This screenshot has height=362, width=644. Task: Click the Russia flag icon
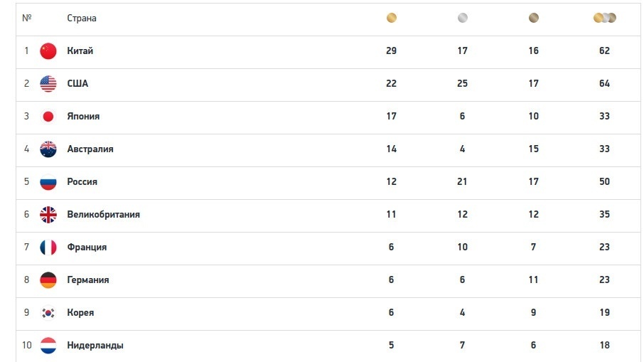48,182
